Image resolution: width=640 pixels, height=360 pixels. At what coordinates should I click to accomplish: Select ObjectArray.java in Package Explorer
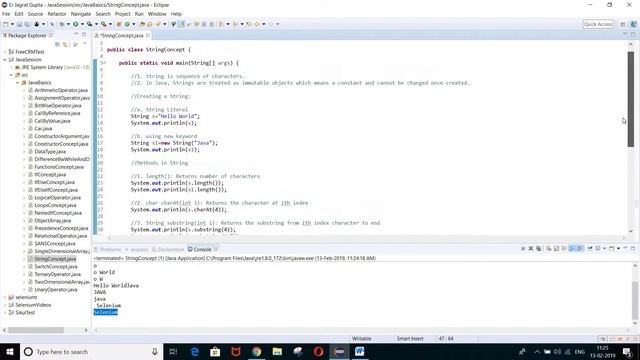pos(53,221)
